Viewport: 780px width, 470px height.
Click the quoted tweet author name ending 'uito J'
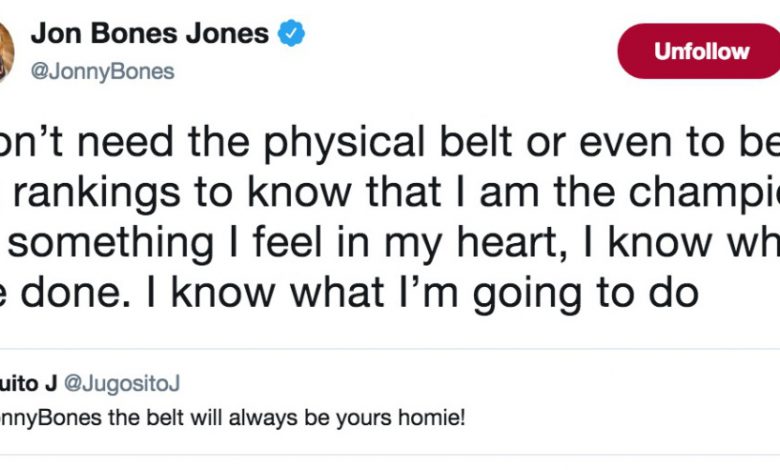click(28, 383)
